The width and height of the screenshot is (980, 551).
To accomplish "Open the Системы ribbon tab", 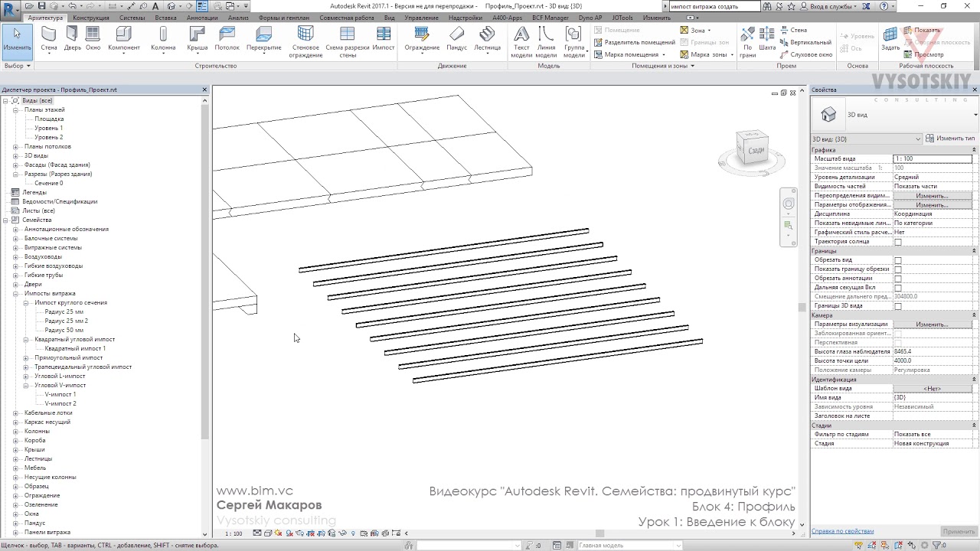I will coord(132,18).
